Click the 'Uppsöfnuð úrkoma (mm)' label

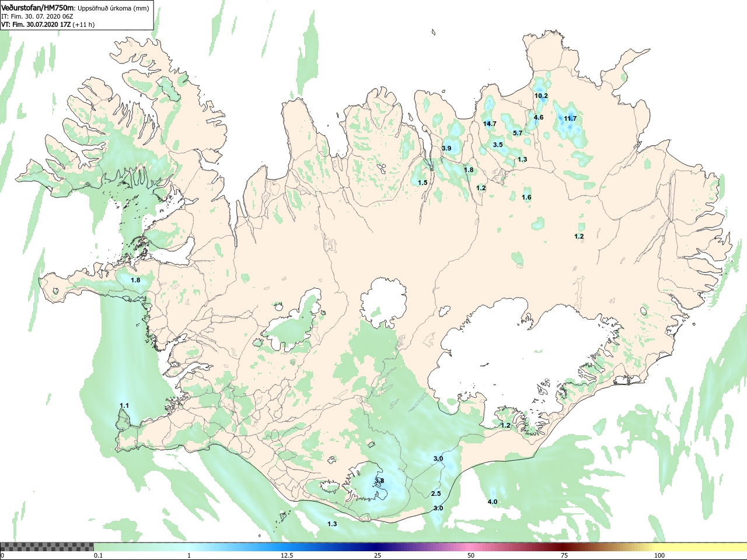click(114, 8)
